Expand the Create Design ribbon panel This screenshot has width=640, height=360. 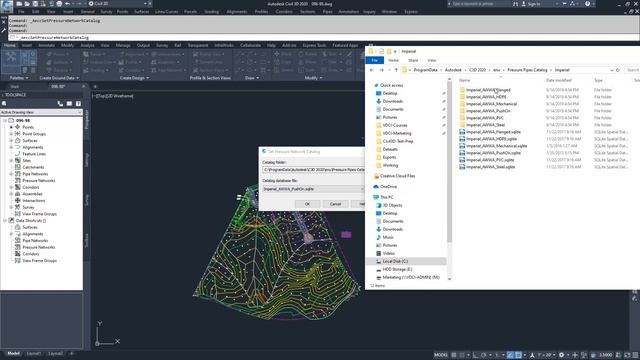point(134,78)
